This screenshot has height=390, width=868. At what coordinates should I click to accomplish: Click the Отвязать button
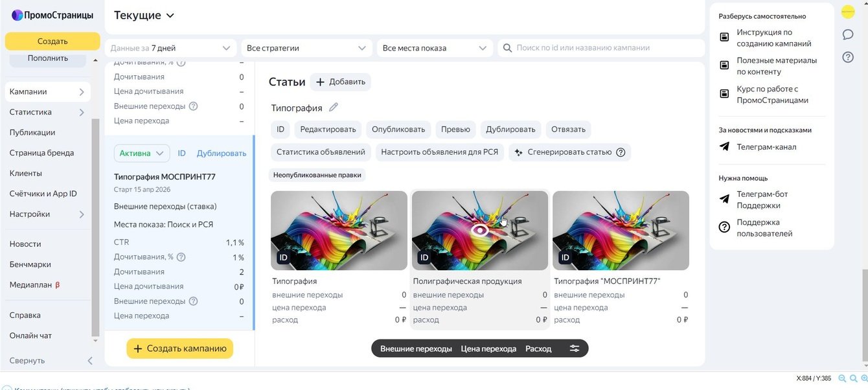[568, 130]
